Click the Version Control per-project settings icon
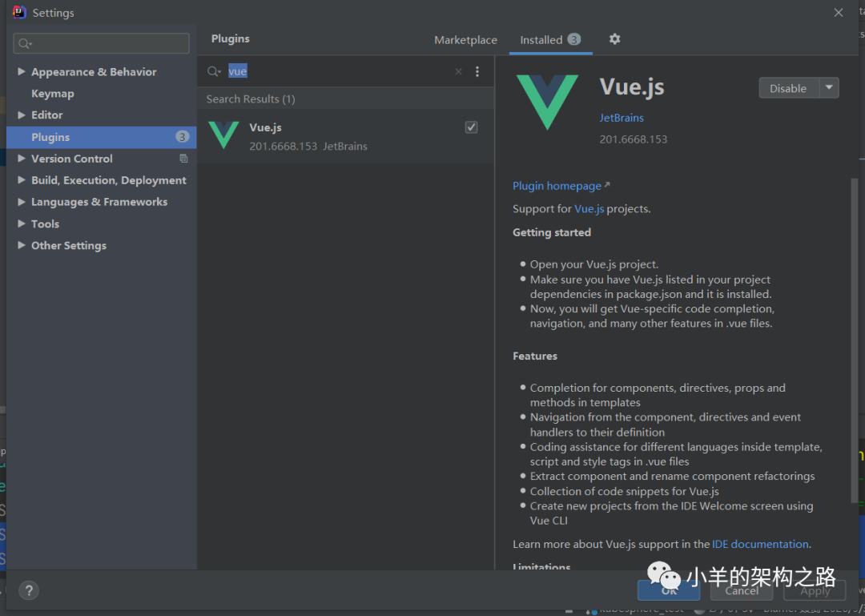 pyautogui.click(x=183, y=159)
